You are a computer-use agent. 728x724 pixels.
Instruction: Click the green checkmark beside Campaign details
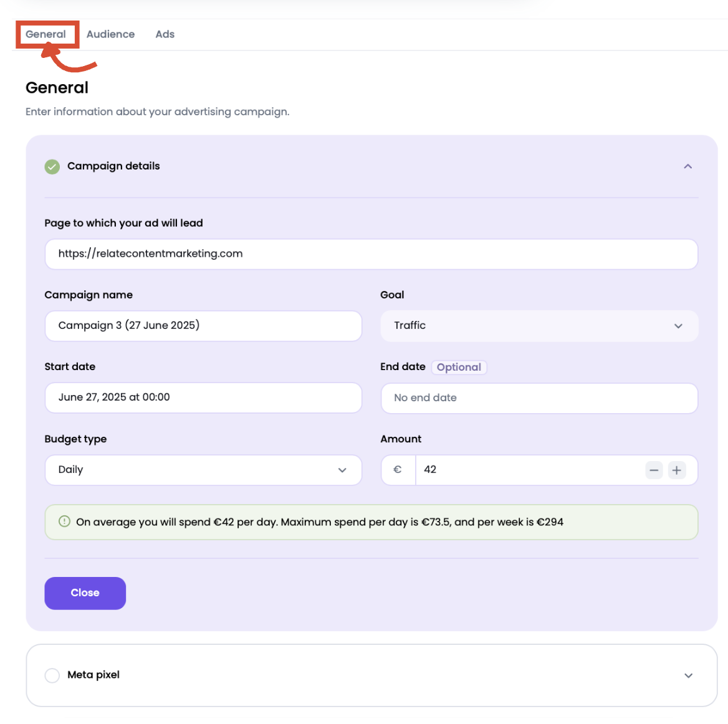point(52,166)
